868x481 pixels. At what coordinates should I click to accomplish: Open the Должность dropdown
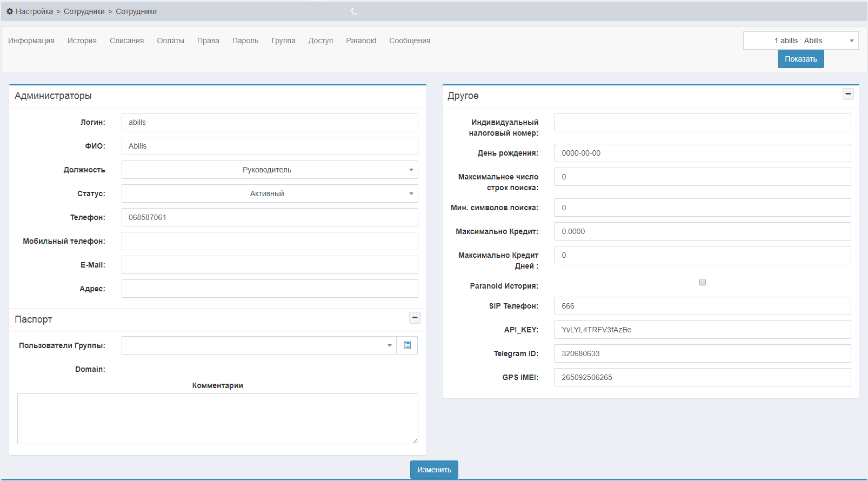pos(270,170)
